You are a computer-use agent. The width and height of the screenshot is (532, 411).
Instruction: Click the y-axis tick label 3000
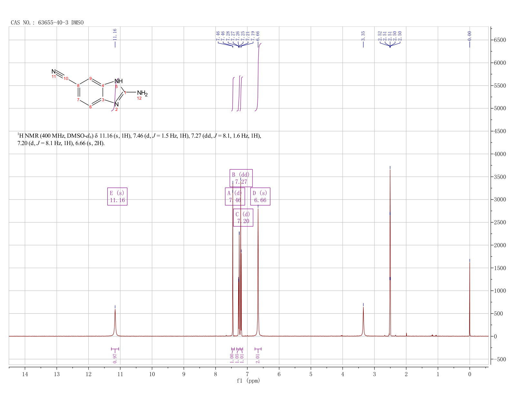click(500, 200)
